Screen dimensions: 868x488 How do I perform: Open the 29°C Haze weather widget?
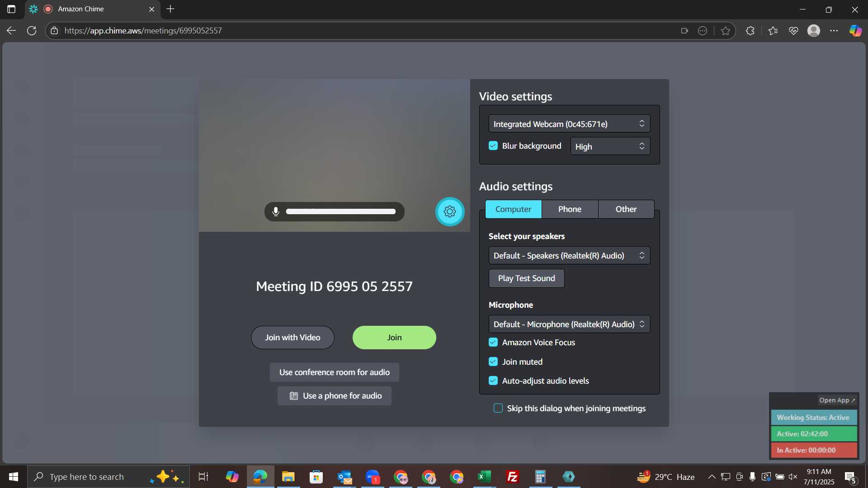[665, 477]
